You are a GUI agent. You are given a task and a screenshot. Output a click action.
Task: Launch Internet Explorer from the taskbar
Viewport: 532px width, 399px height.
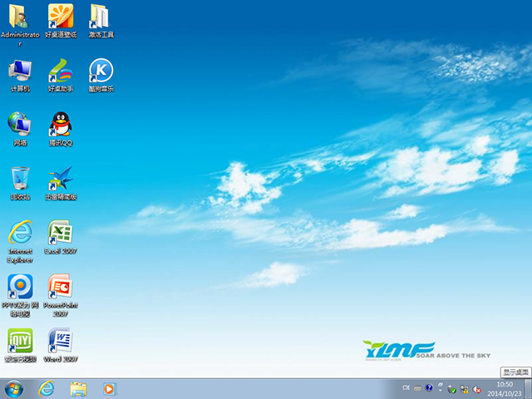pyautogui.click(x=47, y=388)
